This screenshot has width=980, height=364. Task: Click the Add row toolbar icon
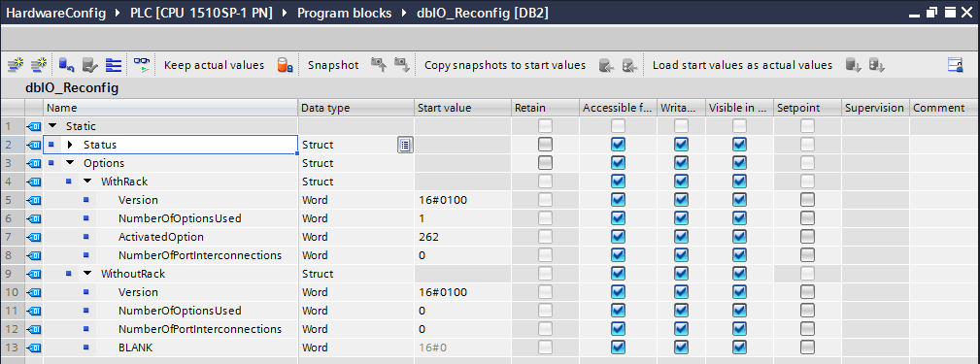coord(40,65)
